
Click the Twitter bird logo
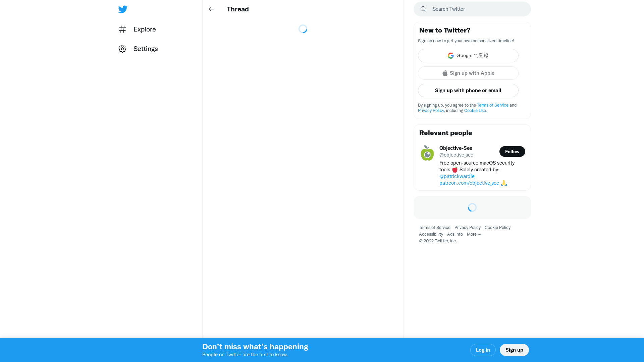(x=123, y=9)
